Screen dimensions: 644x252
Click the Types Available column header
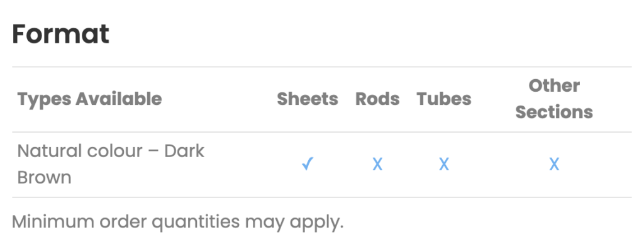pyautogui.click(x=89, y=99)
